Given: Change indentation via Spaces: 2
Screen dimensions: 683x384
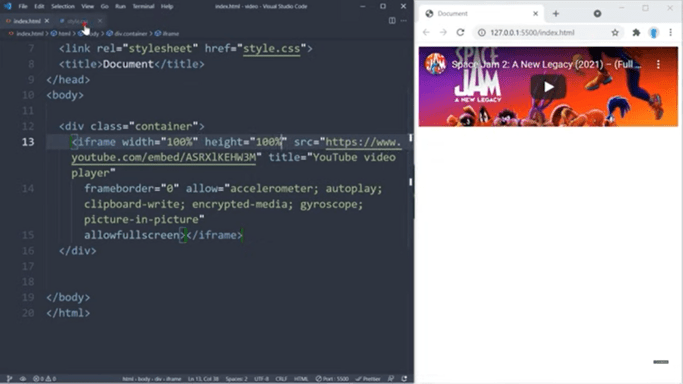Looking at the screenshot, I should [237, 379].
